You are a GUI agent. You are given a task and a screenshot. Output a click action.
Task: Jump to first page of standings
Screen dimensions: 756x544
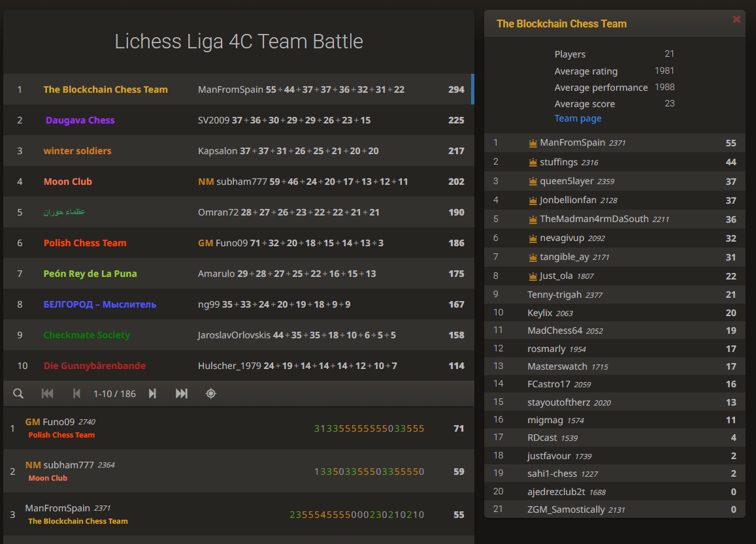point(47,394)
